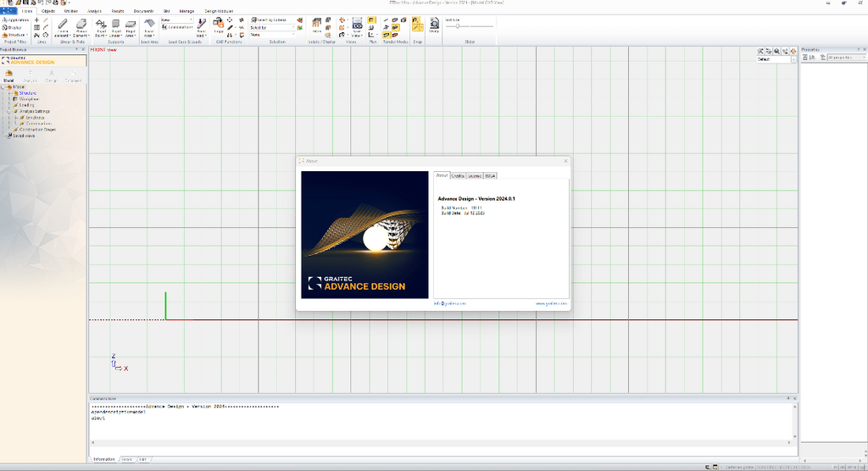Click the info@graitec.com email link
Screen dimensions: 868x471
click(x=449, y=303)
